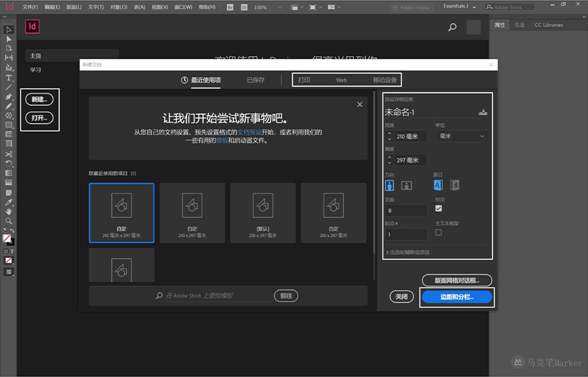
Task: Click the document name field 未命名-1
Action: pyautogui.click(x=430, y=112)
